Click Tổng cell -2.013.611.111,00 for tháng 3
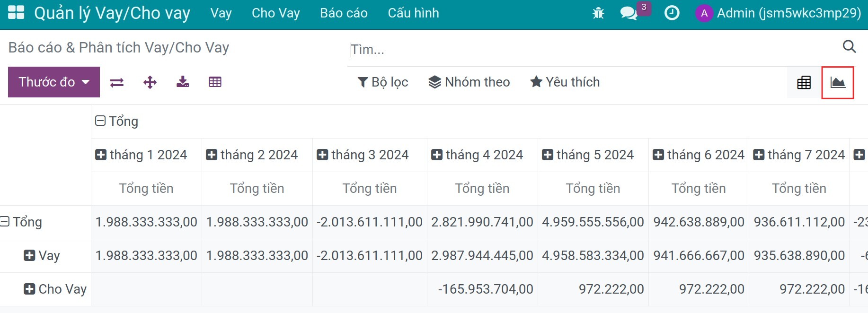The height and width of the screenshot is (313, 868). pos(370,222)
